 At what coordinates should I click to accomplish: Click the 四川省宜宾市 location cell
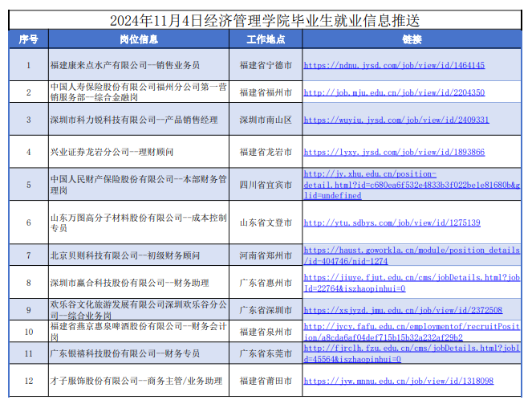click(266, 185)
